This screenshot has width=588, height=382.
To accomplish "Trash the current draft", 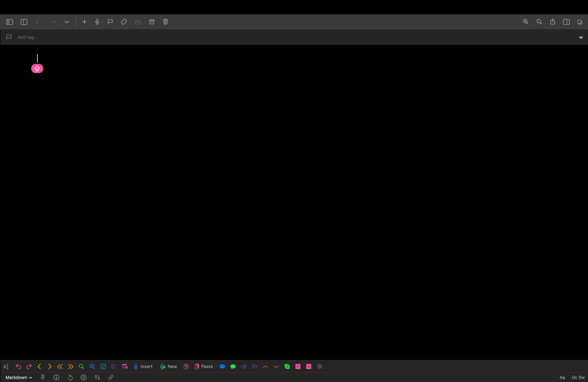I will click(165, 22).
